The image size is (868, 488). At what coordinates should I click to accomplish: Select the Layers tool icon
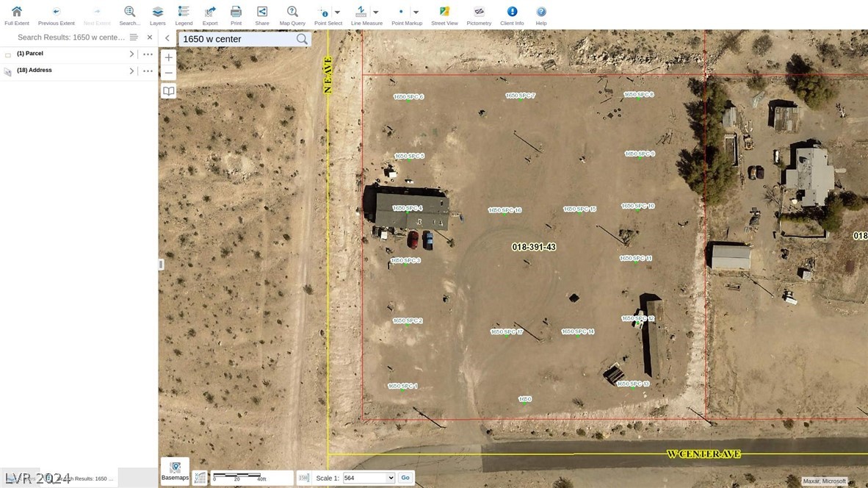[157, 12]
